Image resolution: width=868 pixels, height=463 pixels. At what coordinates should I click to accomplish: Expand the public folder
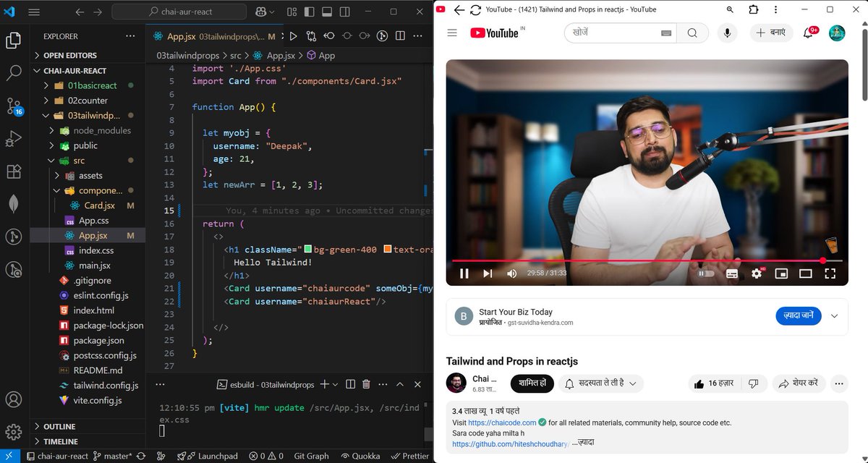click(88, 145)
